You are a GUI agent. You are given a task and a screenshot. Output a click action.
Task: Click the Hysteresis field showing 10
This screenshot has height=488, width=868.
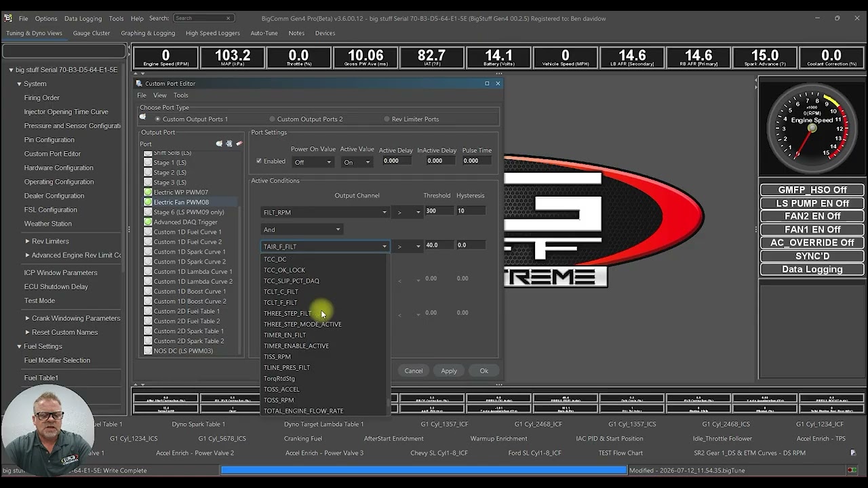click(x=471, y=211)
